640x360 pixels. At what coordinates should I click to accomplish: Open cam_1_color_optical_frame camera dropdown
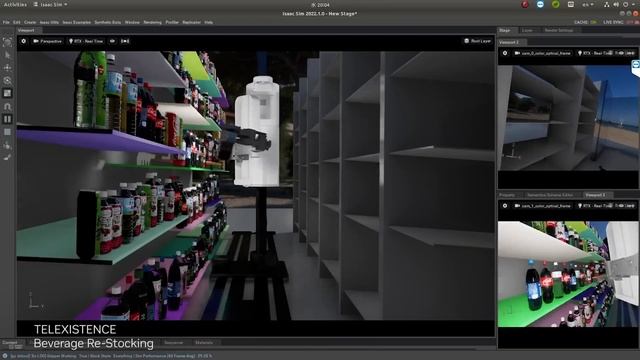pos(542,206)
